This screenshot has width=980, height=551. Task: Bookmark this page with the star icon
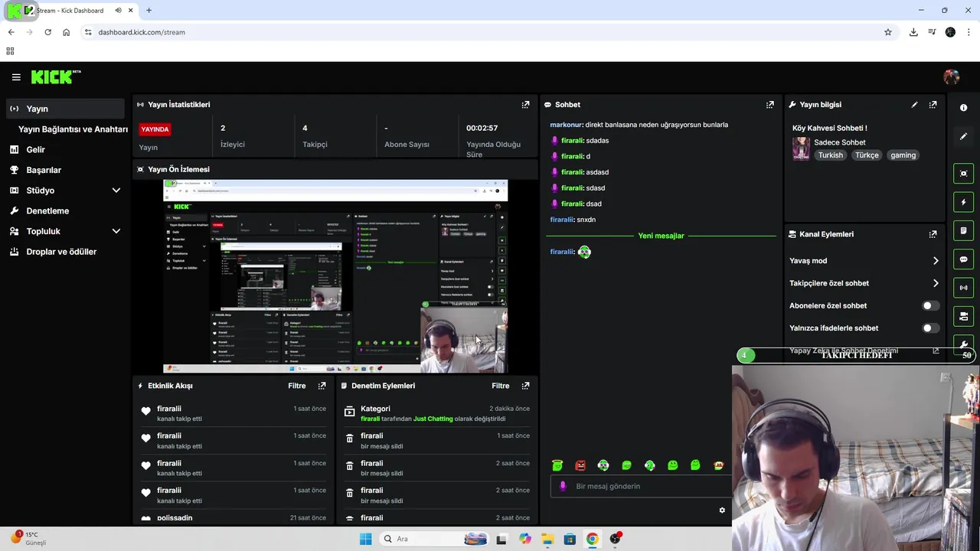click(888, 32)
